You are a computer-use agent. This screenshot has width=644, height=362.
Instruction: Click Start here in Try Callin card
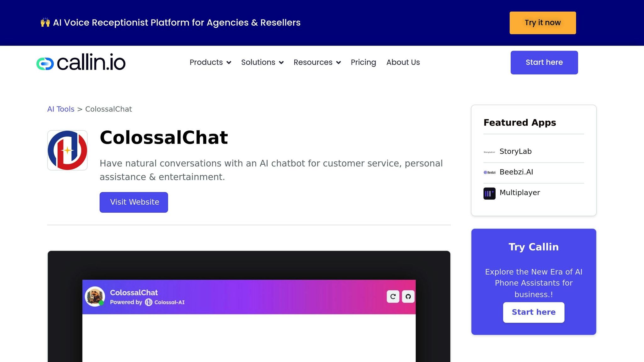point(533,312)
